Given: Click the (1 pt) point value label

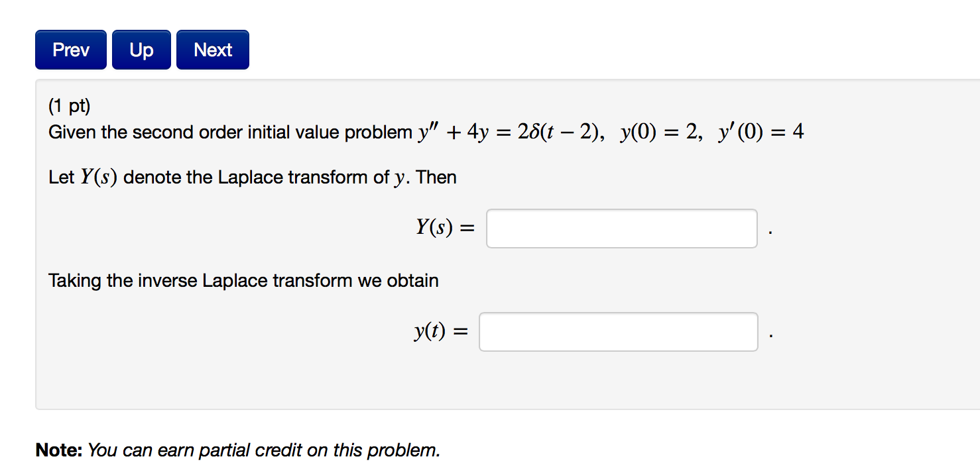Looking at the screenshot, I should 70,105.
